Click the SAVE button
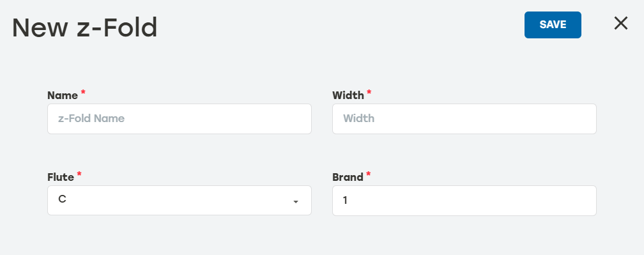The width and height of the screenshot is (644, 255). click(x=553, y=25)
